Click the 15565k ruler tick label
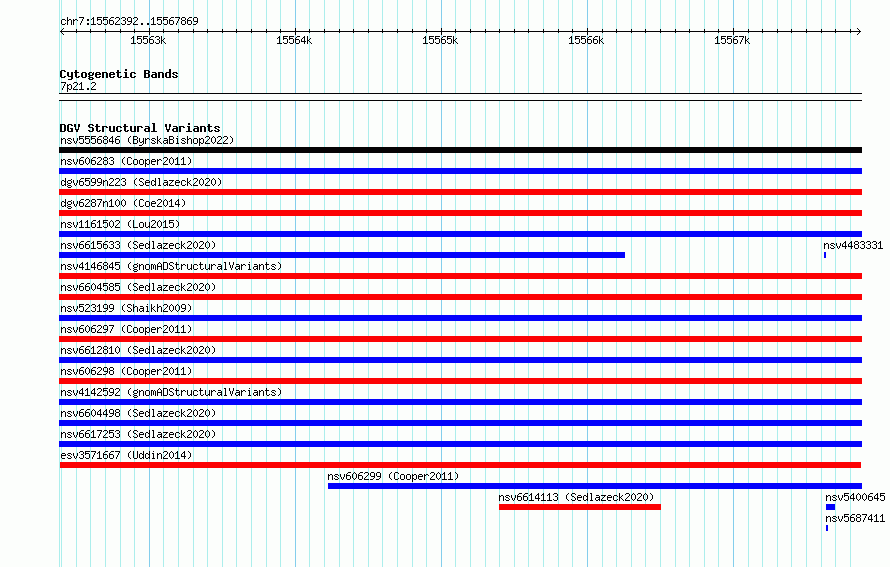Viewport: 890px width, 567px height. click(x=440, y=40)
